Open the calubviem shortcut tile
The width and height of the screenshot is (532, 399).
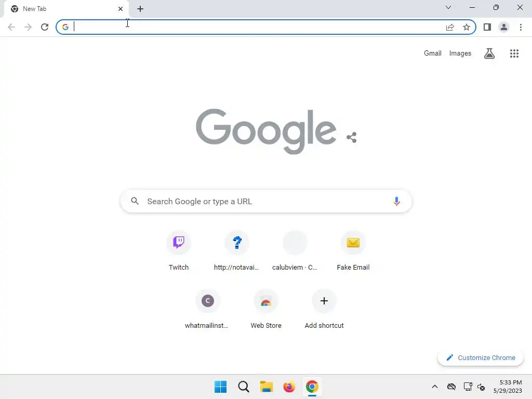tap(295, 251)
